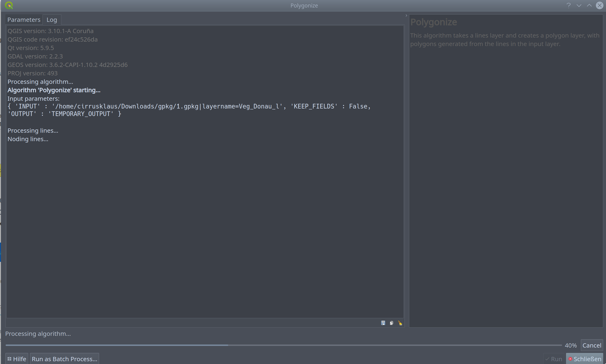Click the Hilfe lifebuoy icon
The width and height of the screenshot is (606, 364).
(x=9, y=359)
